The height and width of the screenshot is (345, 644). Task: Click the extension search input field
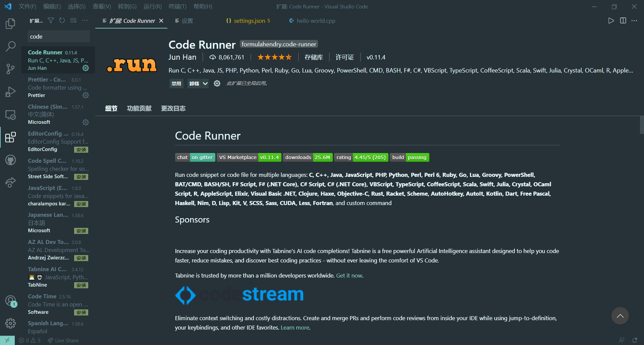(58, 37)
